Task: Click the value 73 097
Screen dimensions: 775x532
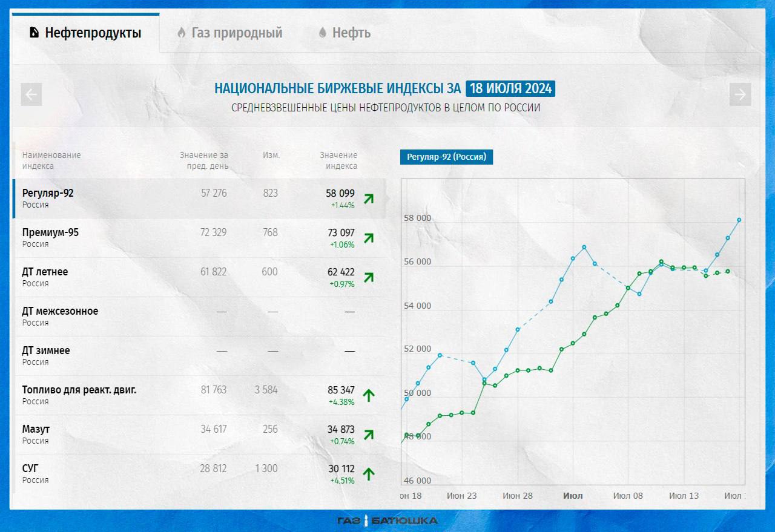Action: (x=341, y=233)
